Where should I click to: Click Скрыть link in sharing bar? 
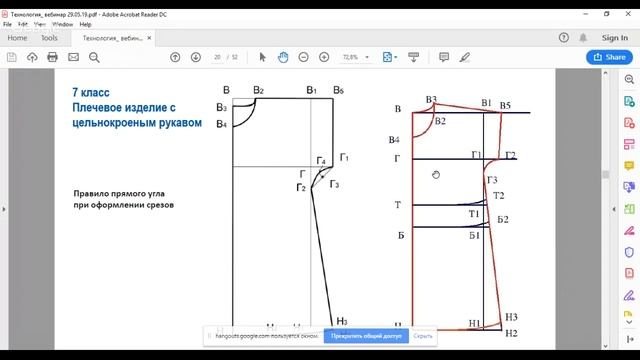(423, 336)
